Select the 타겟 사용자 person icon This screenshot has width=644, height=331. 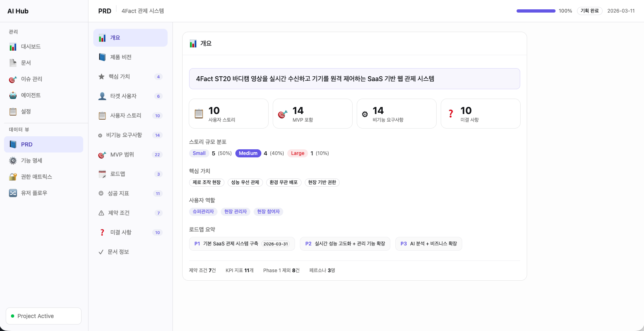point(102,96)
